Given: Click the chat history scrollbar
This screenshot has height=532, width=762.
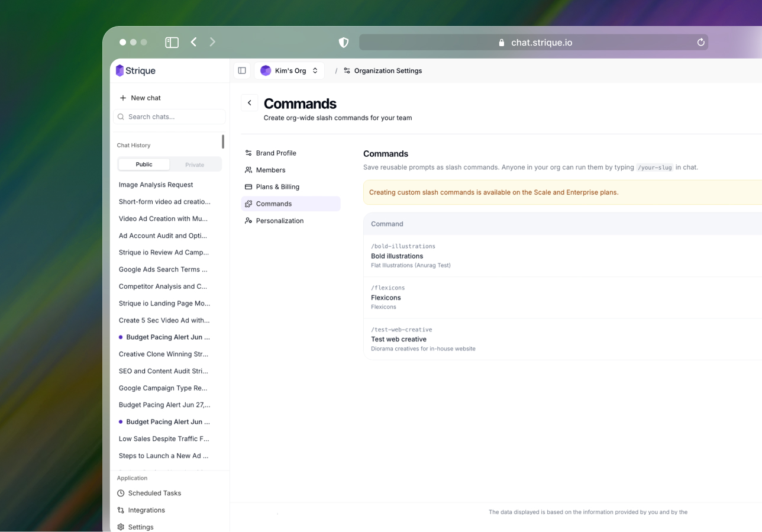Looking at the screenshot, I should (223, 142).
